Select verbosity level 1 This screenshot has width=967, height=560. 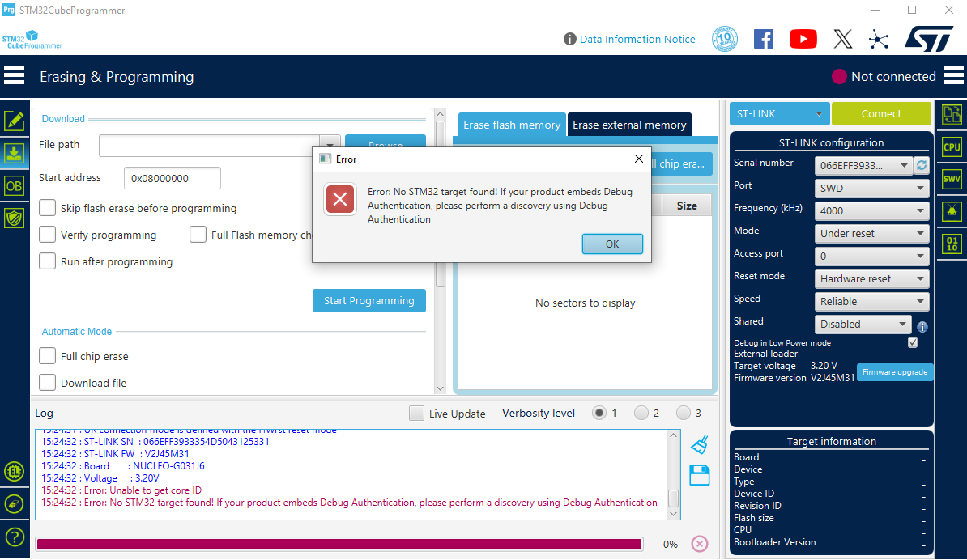599,413
